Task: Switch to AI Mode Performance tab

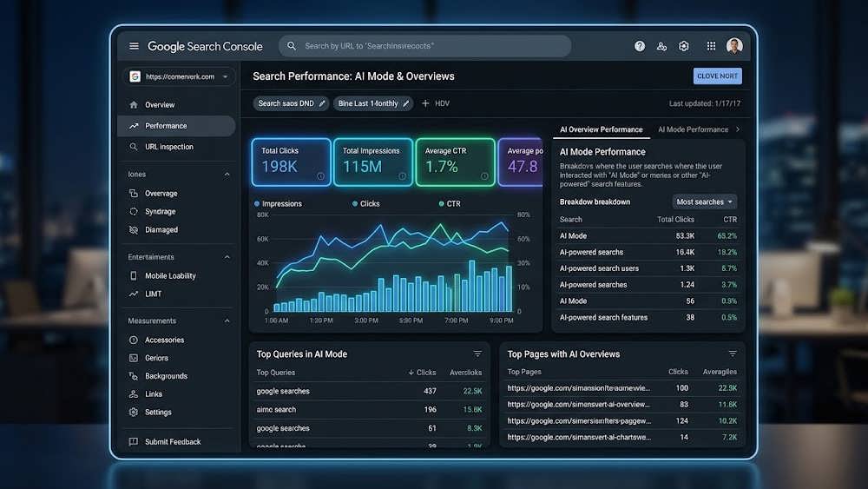Action: point(693,129)
